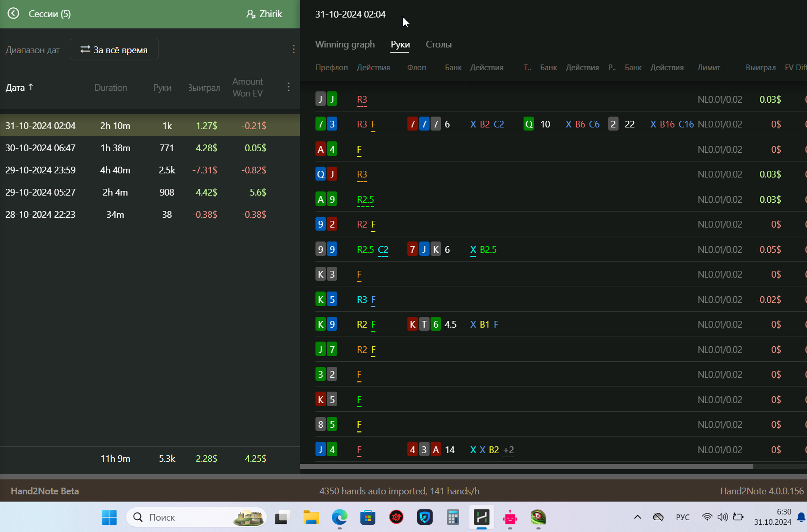
Task: Click the taskbar Поиск search box
Action: 196,517
